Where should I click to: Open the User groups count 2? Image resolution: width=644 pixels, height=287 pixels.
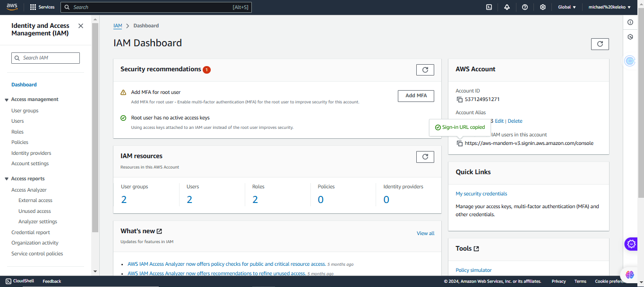click(124, 200)
